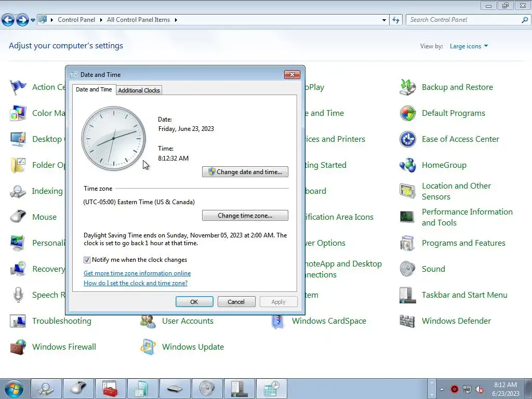The width and height of the screenshot is (532, 399).
Task: Click the network tray icon
Action: [467, 389]
